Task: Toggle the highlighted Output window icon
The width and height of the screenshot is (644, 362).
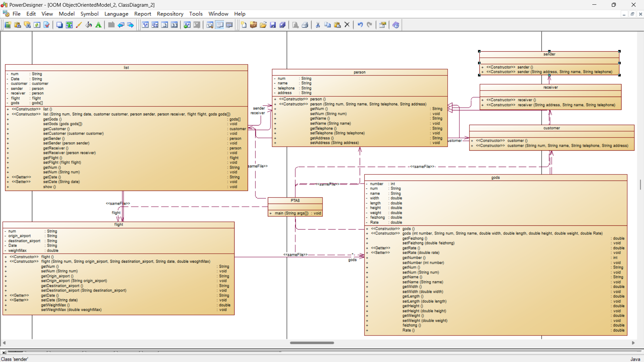Action: pyautogui.click(x=219, y=25)
